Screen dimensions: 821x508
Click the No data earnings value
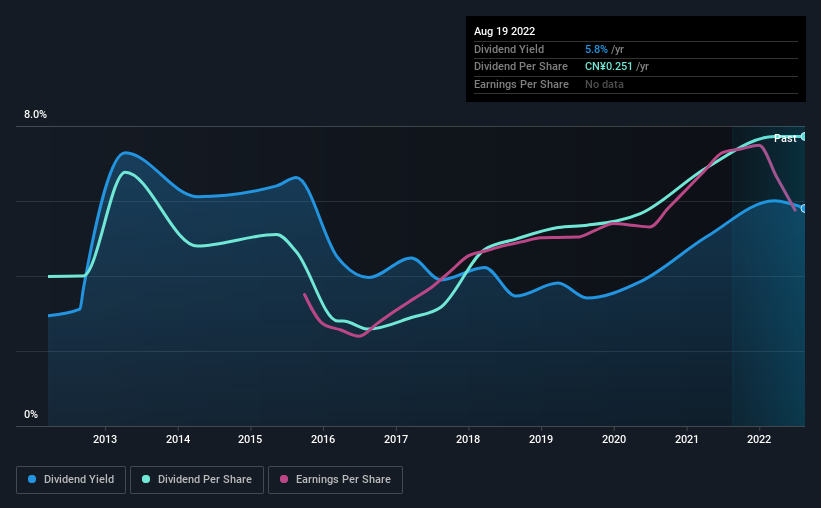click(604, 84)
